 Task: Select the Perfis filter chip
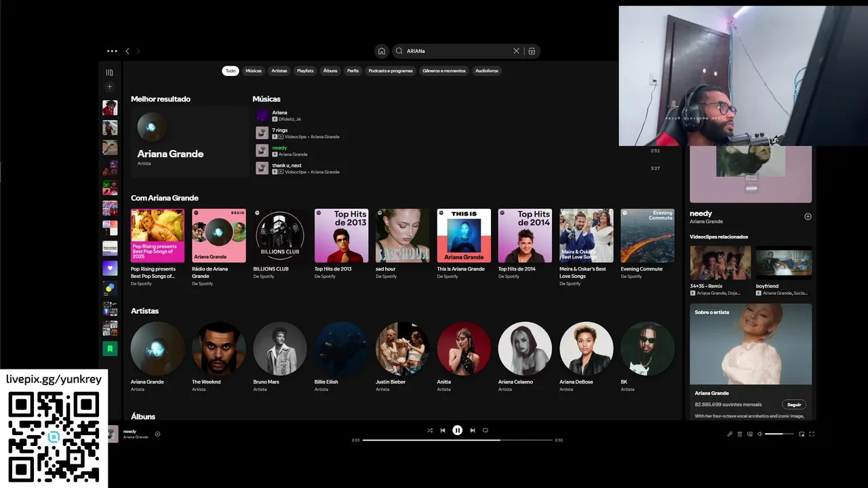point(353,70)
